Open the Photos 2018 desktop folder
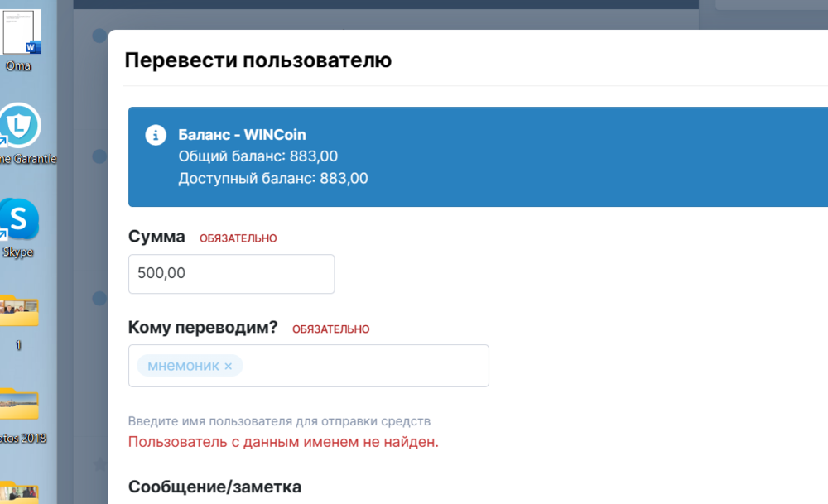Viewport: 828px width, 504px height. [x=18, y=405]
